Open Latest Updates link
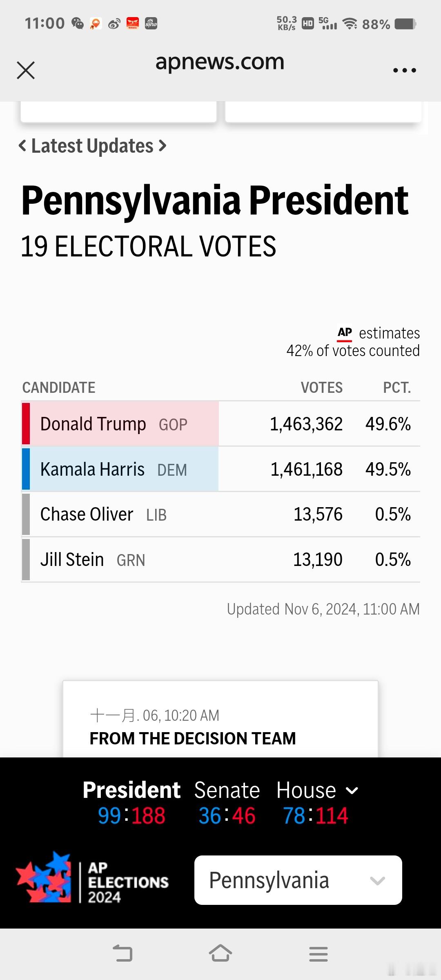Image resolution: width=441 pixels, height=980 pixels. coord(92,146)
